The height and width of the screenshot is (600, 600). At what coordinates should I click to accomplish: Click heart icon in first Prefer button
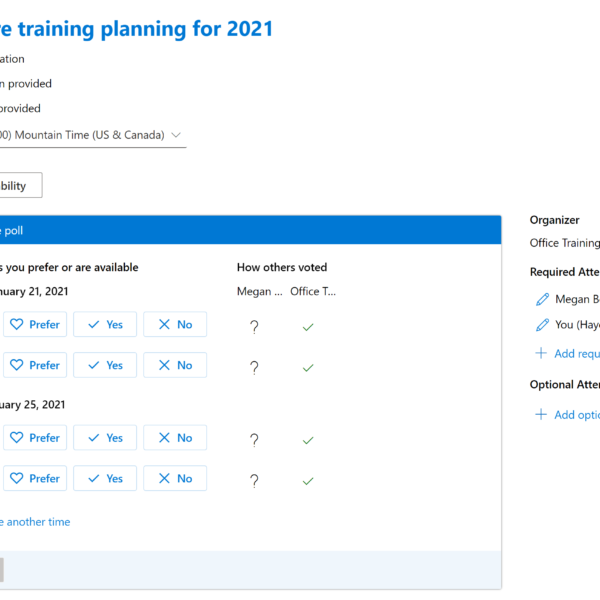pyautogui.click(x=16, y=324)
